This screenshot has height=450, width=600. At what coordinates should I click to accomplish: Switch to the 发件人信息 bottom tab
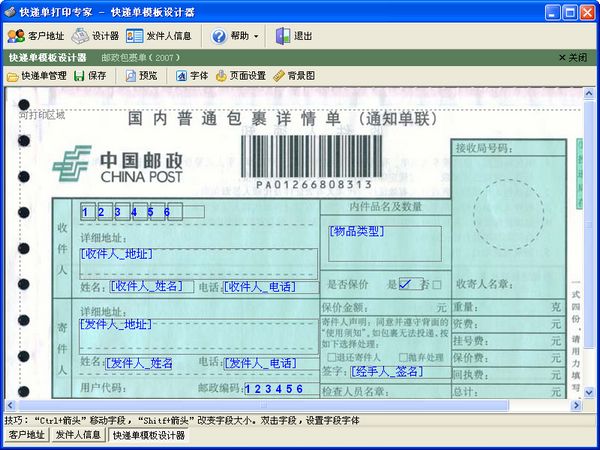click(78, 435)
